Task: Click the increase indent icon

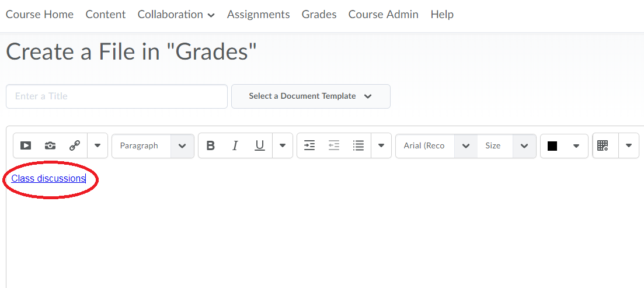Action: pos(309,146)
